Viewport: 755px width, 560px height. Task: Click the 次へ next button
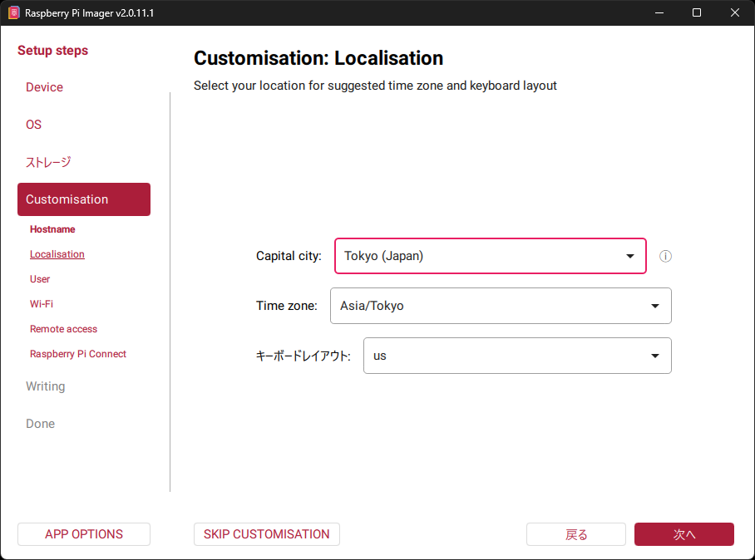pos(684,534)
